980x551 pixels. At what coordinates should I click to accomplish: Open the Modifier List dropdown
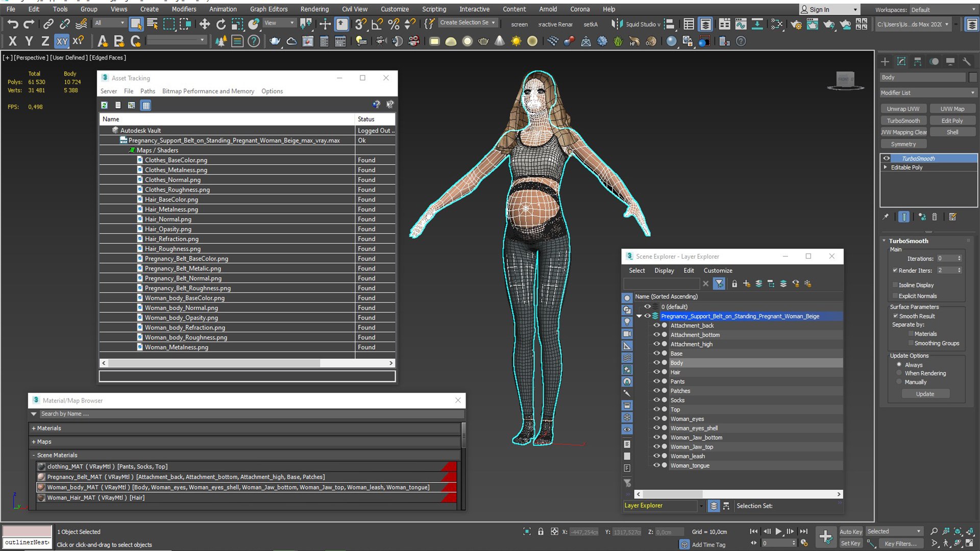point(928,93)
